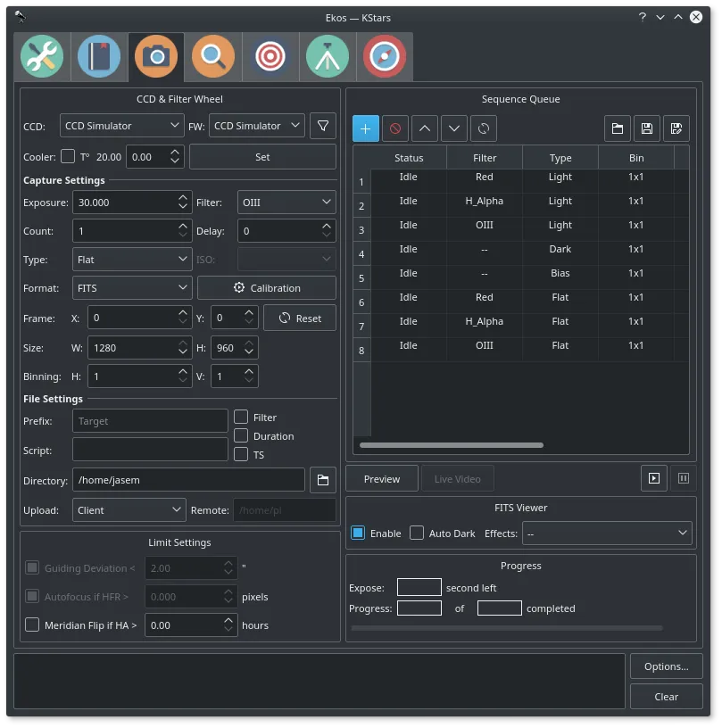This screenshot has height=728, width=722.
Task: Add job to sequence queue
Action: point(365,128)
